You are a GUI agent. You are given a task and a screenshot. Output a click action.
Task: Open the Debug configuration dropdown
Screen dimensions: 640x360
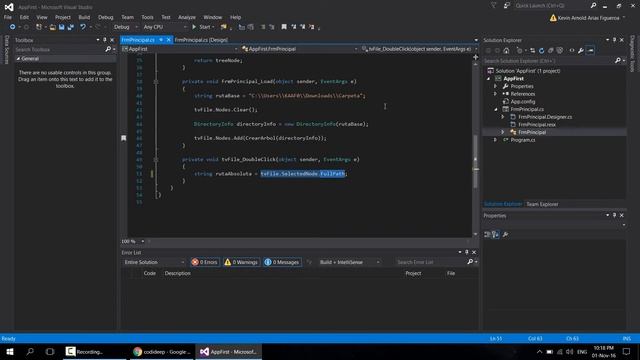point(125,27)
